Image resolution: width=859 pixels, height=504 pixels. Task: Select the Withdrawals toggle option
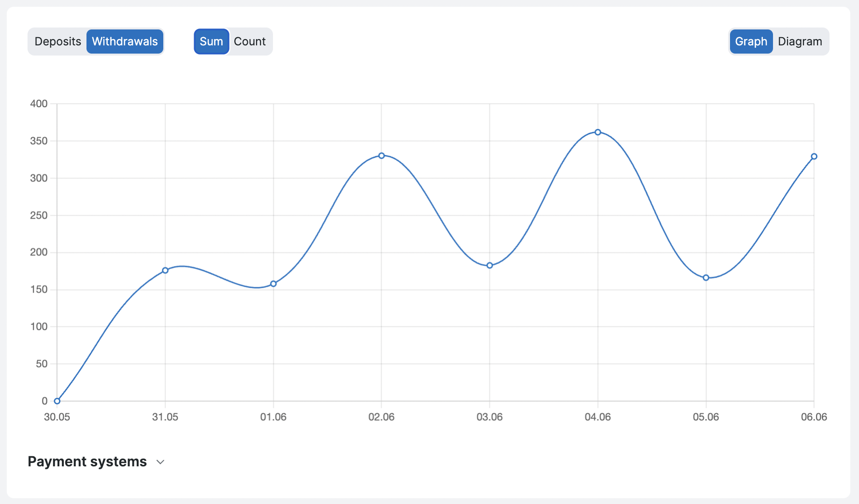click(x=125, y=42)
